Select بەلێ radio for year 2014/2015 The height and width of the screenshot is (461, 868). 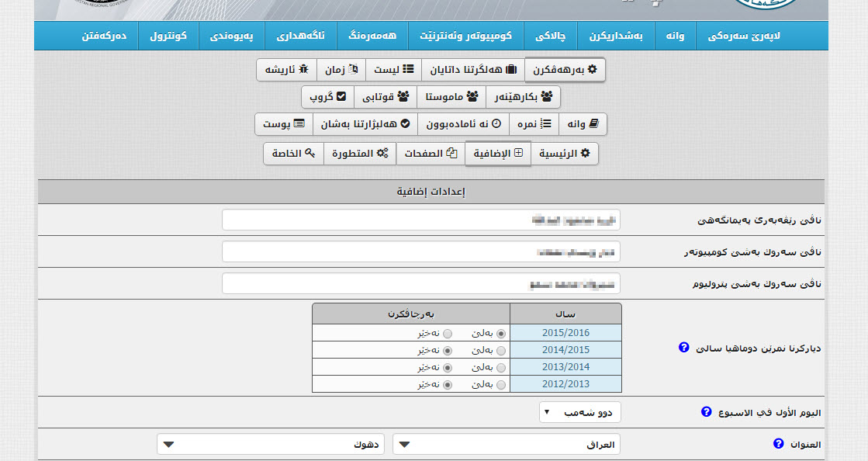pyautogui.click(x=500, y=351)
